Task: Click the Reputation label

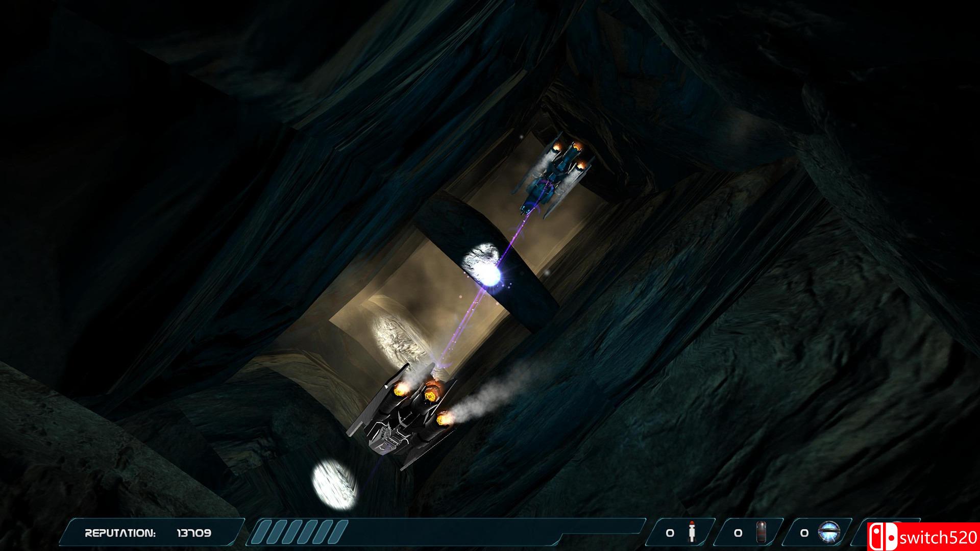Action: tap(120, 533)
